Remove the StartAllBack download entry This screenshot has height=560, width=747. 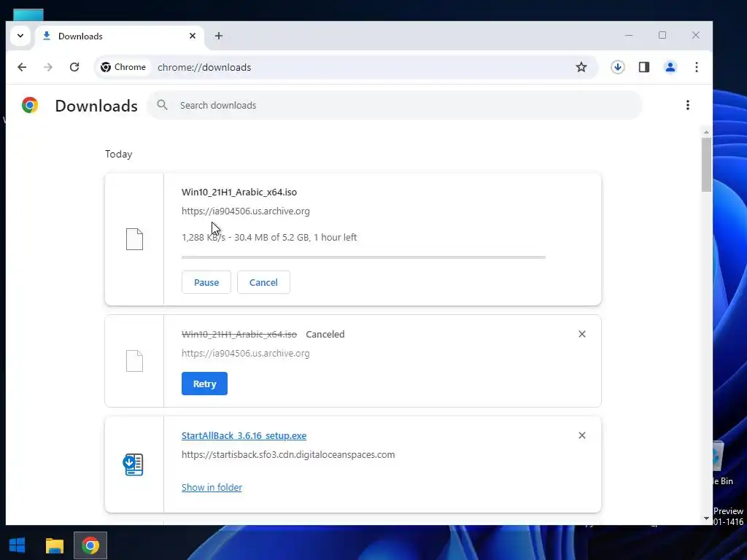point(581,436)
